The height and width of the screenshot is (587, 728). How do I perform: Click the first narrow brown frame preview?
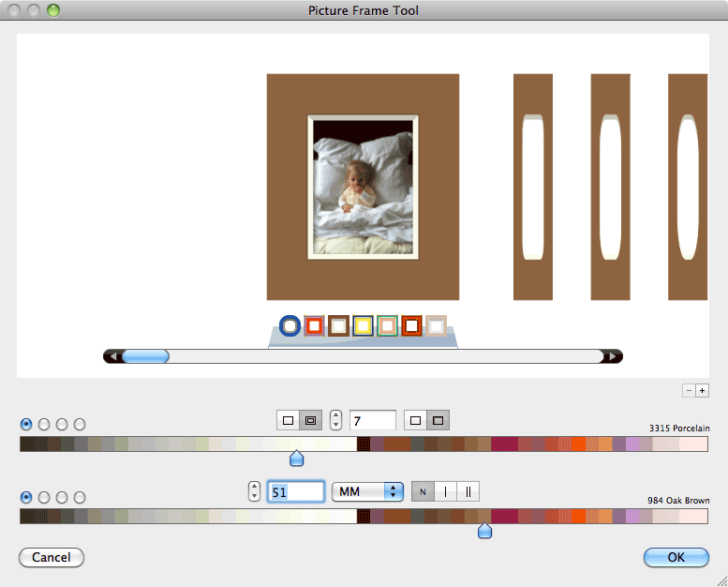click(x=533, y=187)
